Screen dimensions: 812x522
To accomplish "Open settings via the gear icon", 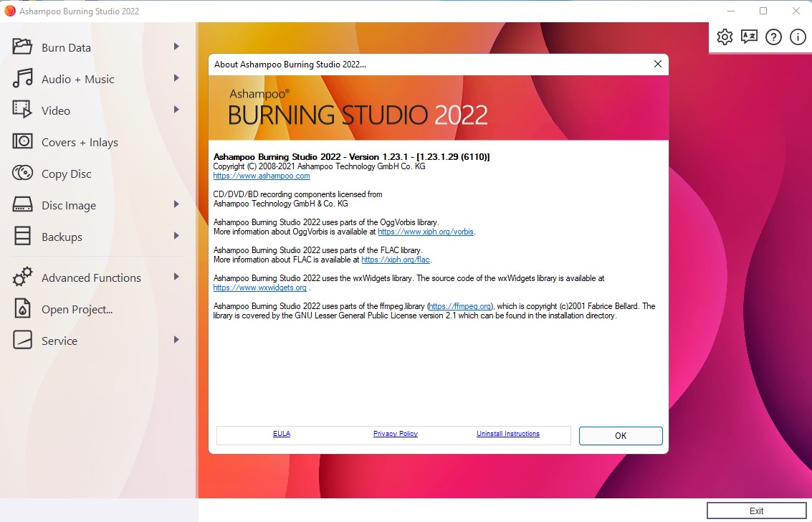I will (725, 37).
